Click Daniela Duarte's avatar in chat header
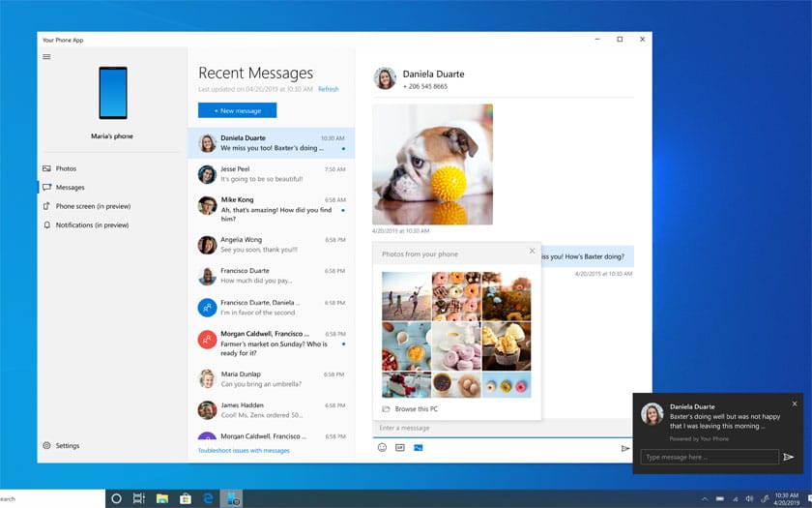 click(385, 78)
